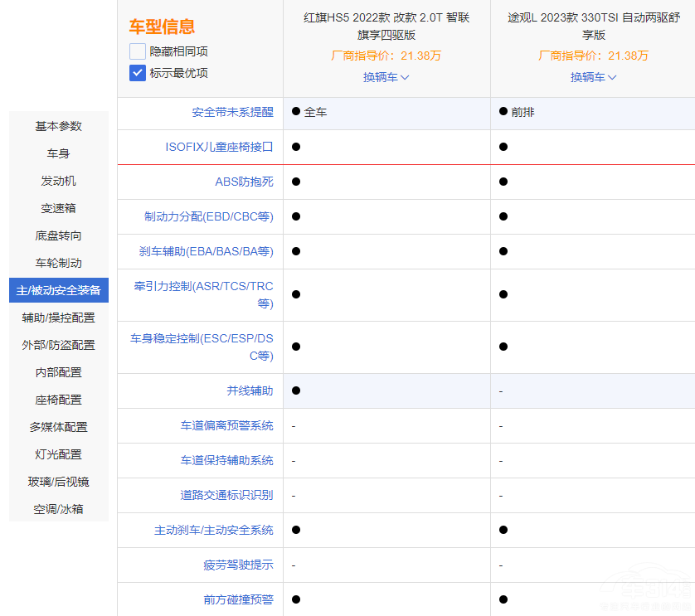695x616 pixels.
Task: Click 疲劳驾驶提示 link
Action: tap(238, 565)
